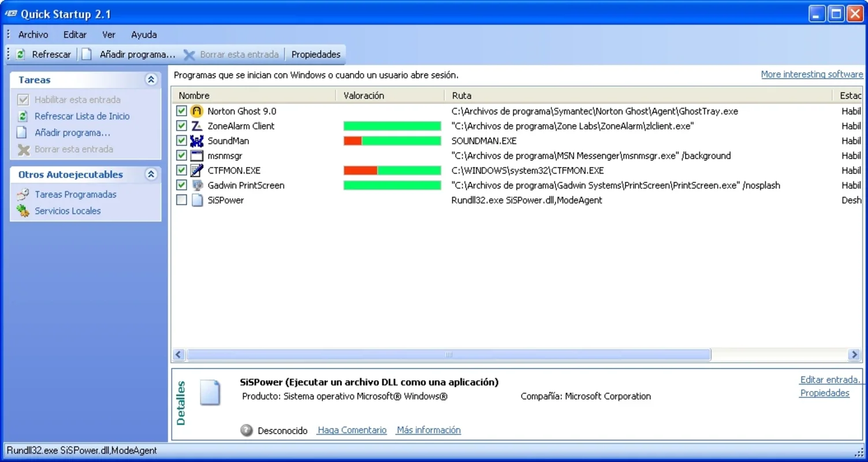Enable the SiSPower checkbox
The width and height of the screenshot is (868, 462).
pos(181,200)
